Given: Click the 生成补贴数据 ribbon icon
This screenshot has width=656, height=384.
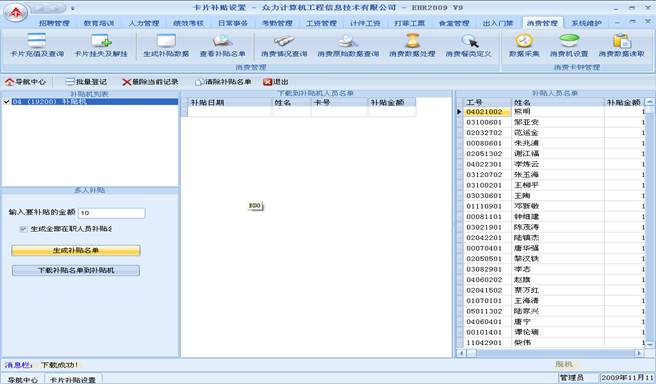Looking at the screenshot, I should click(x=166, y=45).
